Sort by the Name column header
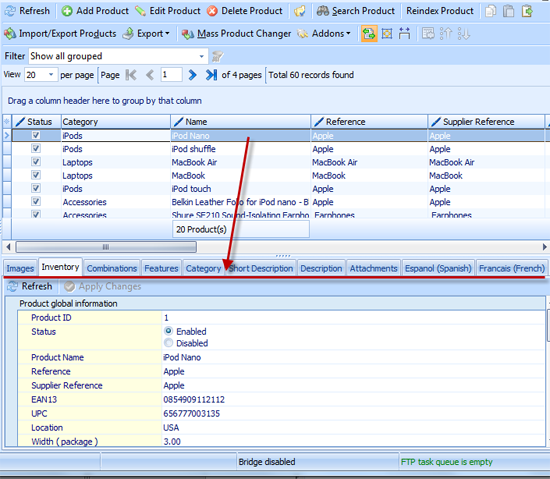This screenshot has width=550, height=479. (x=240, y=122)
